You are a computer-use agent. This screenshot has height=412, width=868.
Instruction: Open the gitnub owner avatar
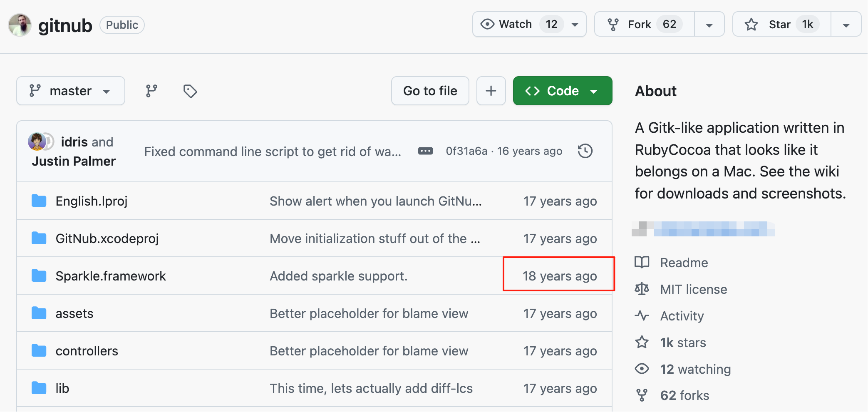pos(20,25)
